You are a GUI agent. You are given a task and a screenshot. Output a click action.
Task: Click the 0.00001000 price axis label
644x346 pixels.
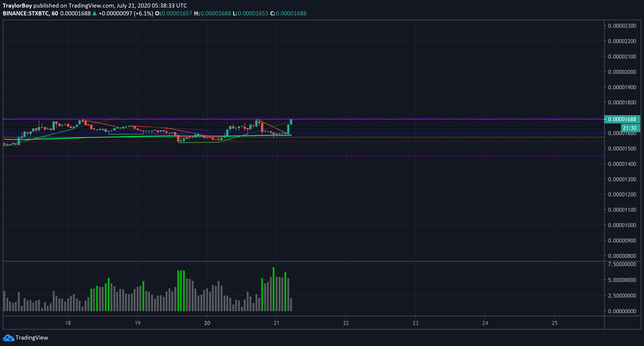coord(622,225)
